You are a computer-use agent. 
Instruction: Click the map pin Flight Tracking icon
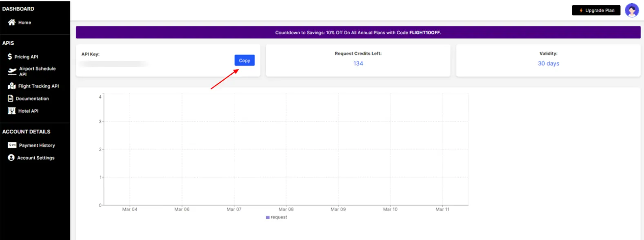click(x=12, y=86)
